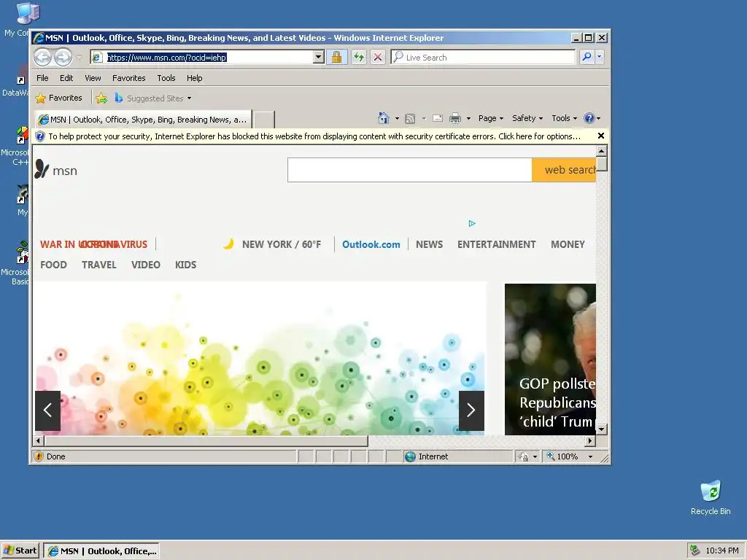Click Add to Favorites Bar icon
The image size is (747, 560).
(x=101, y=98)
